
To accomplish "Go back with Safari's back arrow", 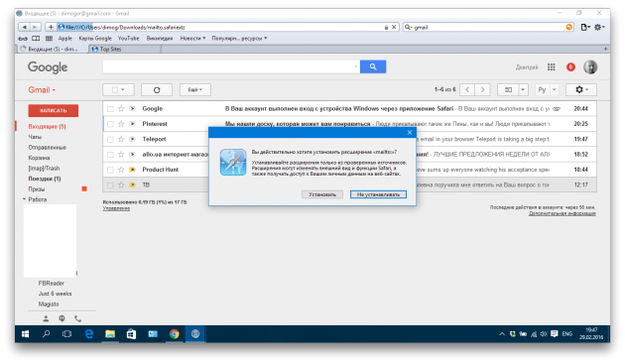I will [x=25, y=27].
